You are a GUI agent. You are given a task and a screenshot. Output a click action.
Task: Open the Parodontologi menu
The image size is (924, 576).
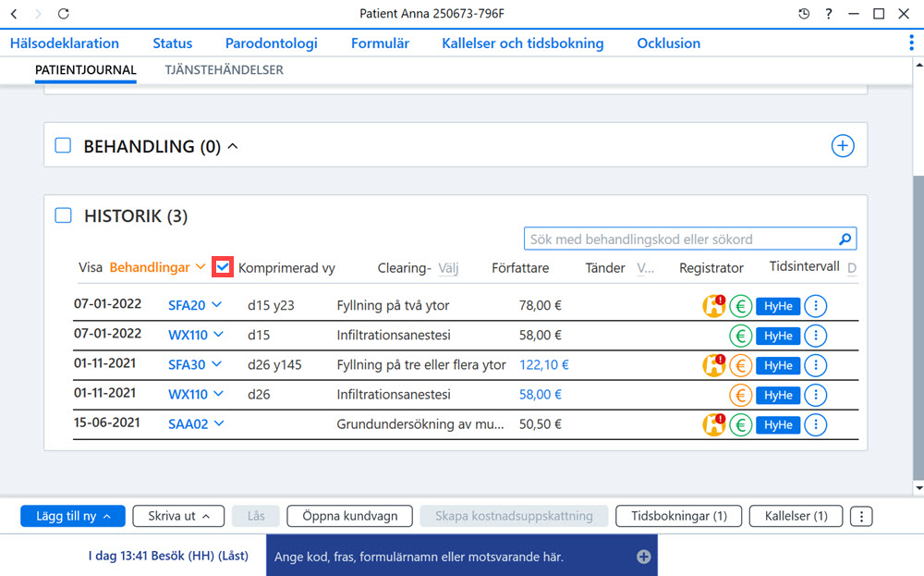click(x=271, y=43)
